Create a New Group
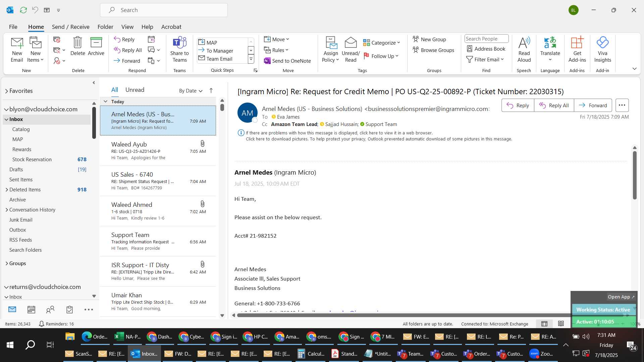 click(429, 39)
